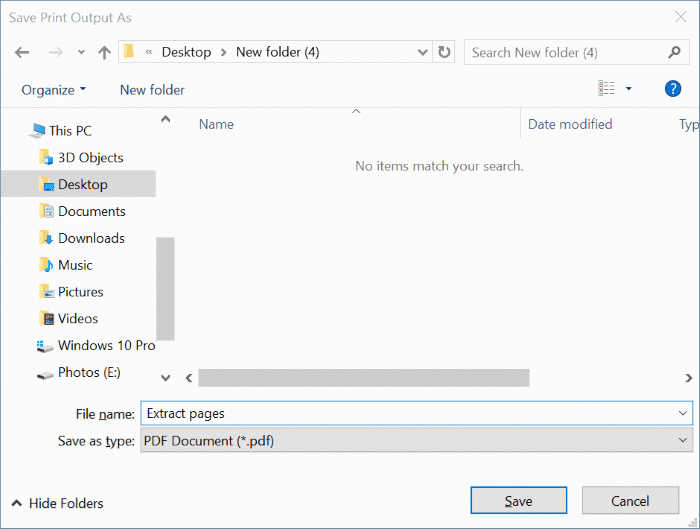Click the horizontal scrollbar left arrow
700x529 pixels.
(x=189, y=378)
